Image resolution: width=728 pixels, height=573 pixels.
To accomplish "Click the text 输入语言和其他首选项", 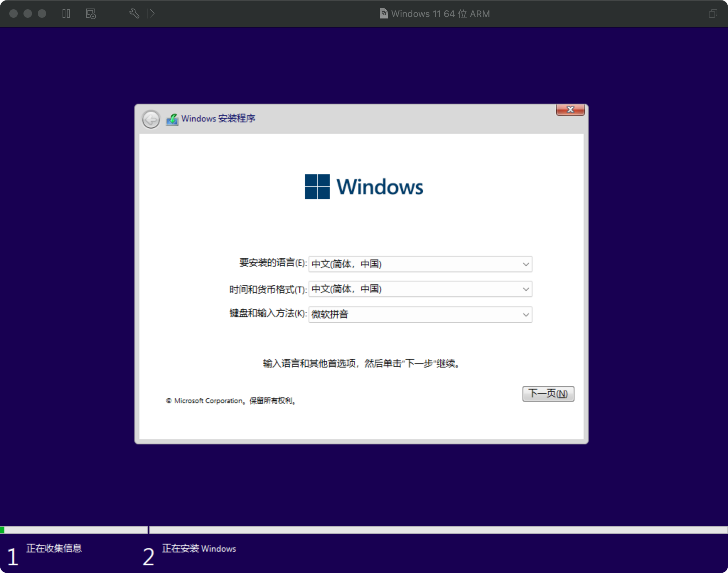I will tap(310, 363).
